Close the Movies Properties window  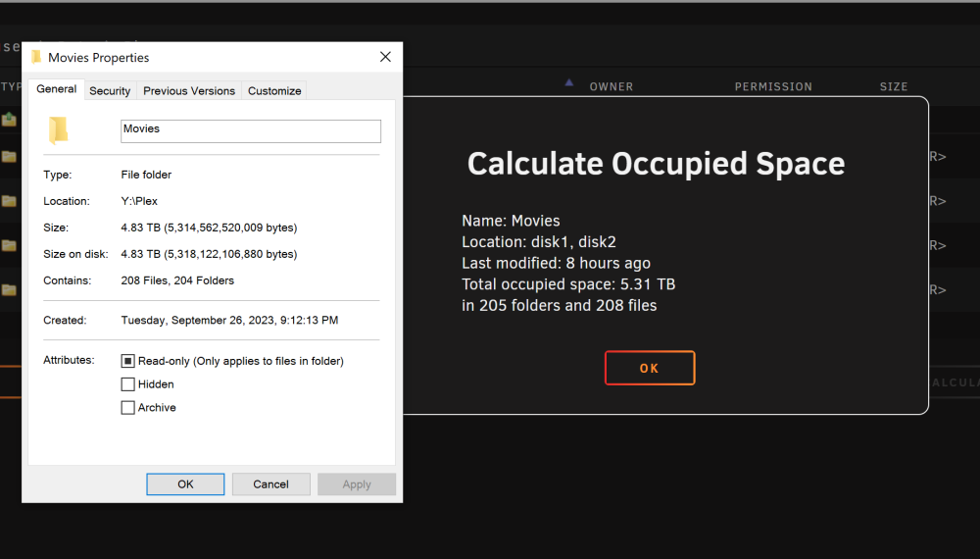point(385,57)
